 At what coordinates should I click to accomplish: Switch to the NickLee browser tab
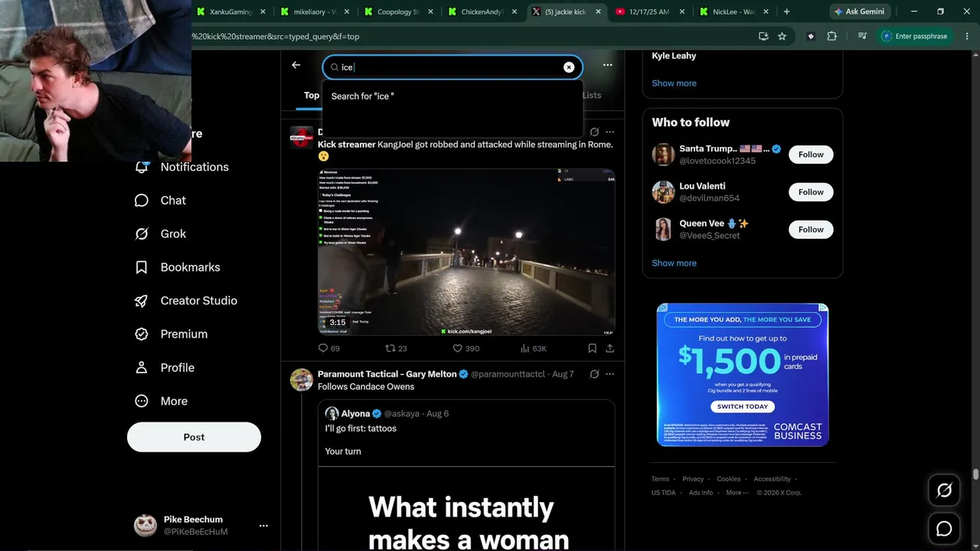point(734,11)
